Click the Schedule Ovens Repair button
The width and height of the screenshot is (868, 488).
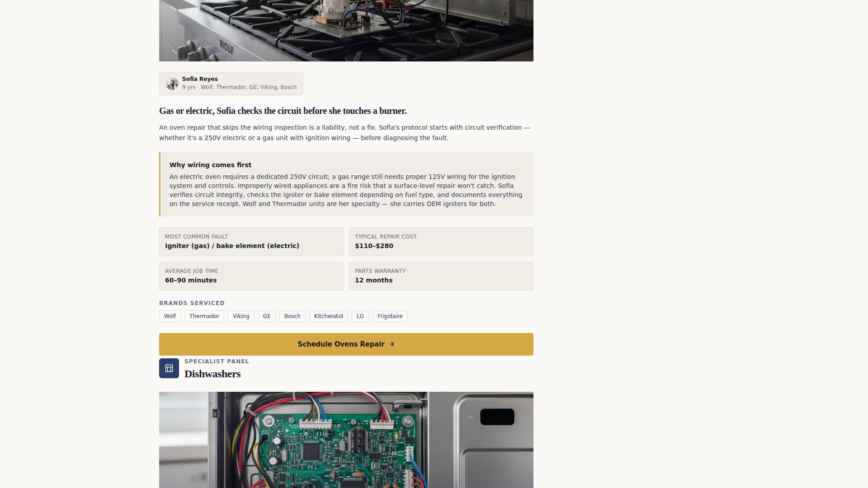(346, 344)
